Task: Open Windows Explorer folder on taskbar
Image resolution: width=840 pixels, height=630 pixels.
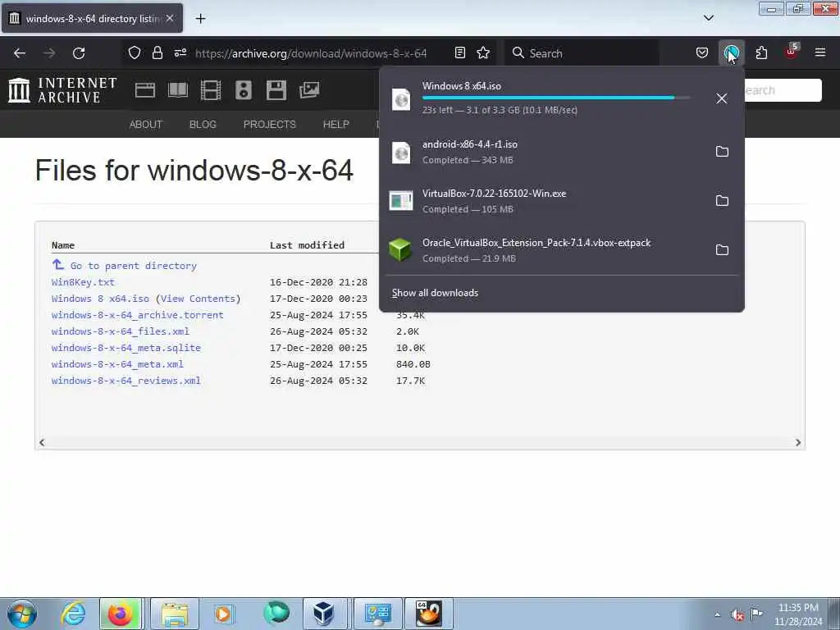Action: (176, 614)
